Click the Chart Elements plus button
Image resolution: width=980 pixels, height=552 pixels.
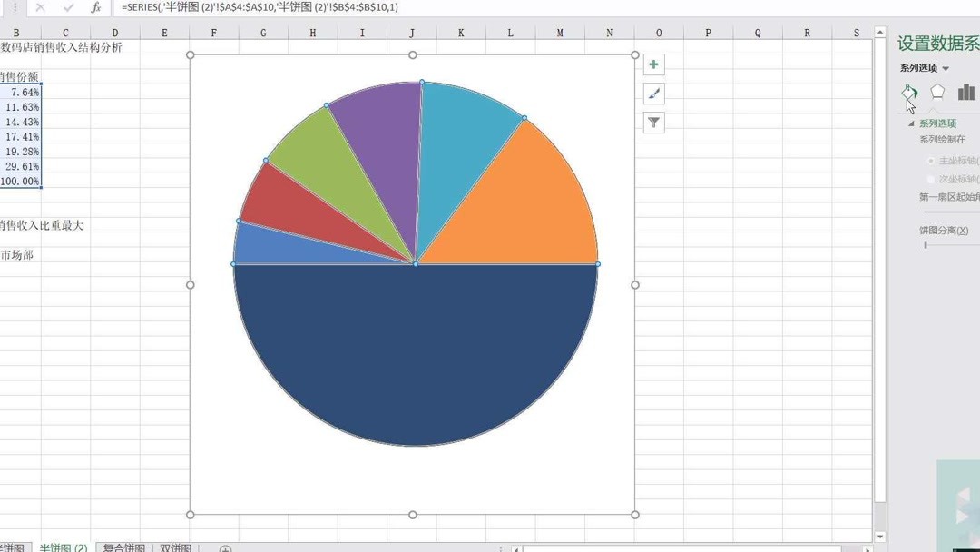pos(652,64)
